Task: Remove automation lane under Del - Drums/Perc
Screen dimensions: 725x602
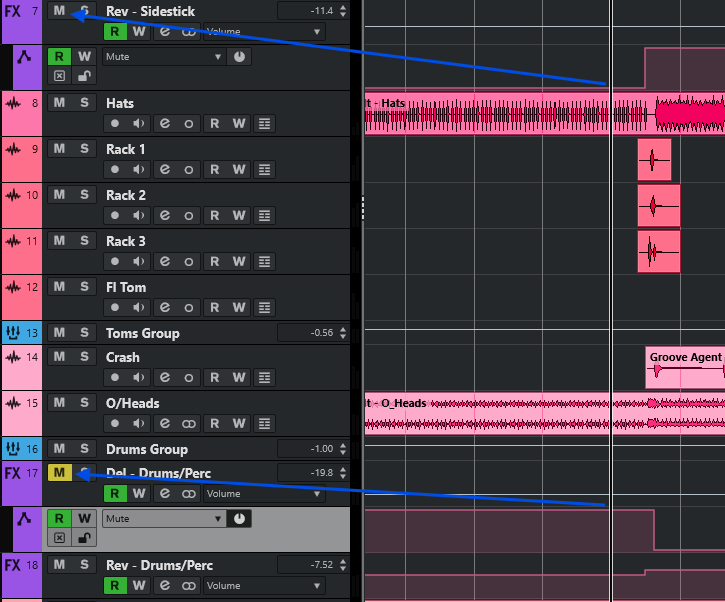Action: pos(59,538)
